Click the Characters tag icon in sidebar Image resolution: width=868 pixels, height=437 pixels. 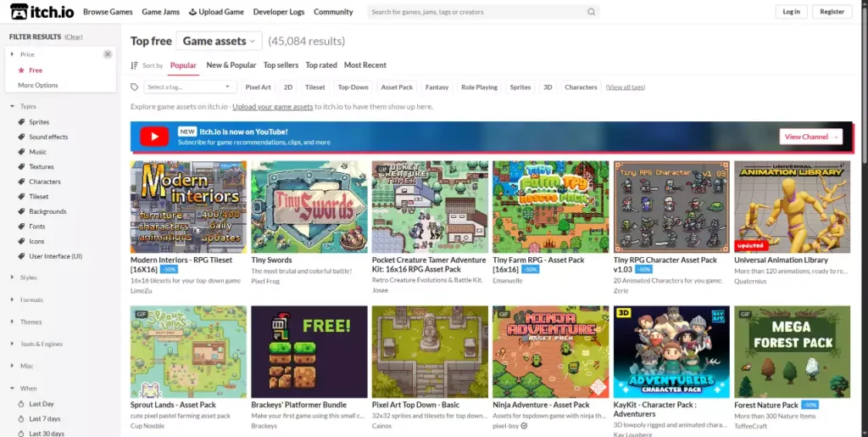(21, 182)
